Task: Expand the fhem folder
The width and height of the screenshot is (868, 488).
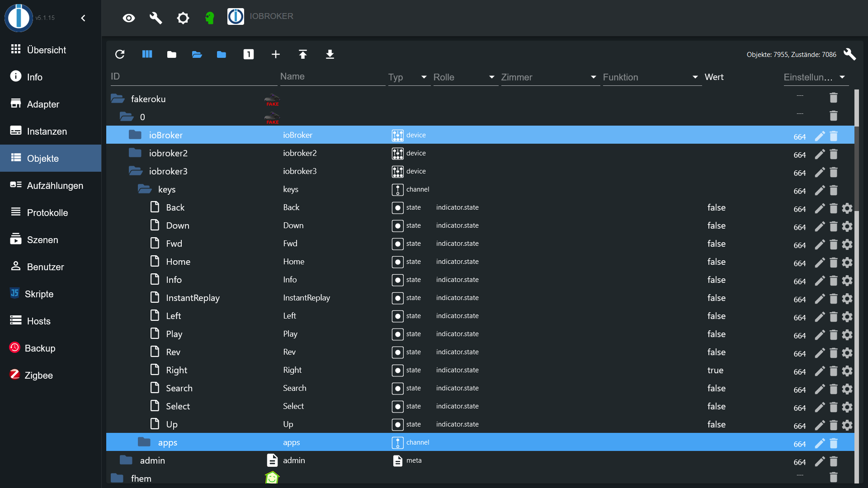Action: (117, 478)
